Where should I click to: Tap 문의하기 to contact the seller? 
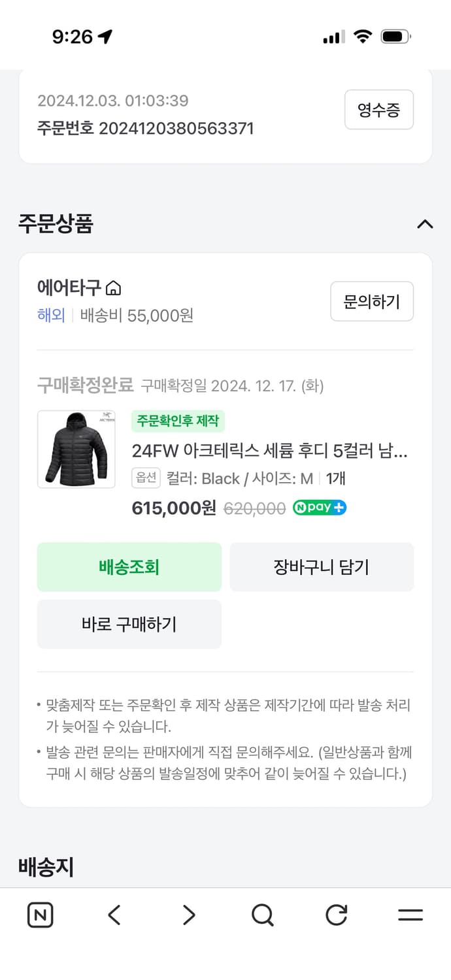pos(372,301)
